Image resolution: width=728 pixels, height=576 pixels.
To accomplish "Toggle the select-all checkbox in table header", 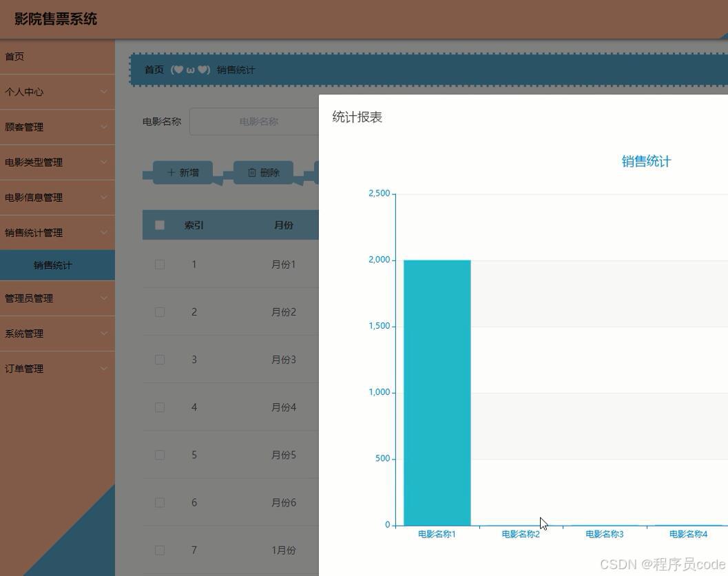I will 160,225.
